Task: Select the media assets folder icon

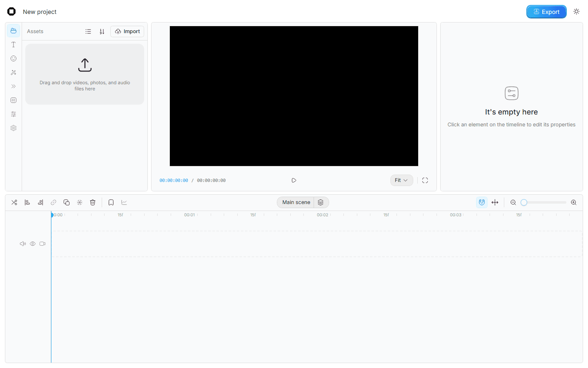Action: tap(13, 31)
